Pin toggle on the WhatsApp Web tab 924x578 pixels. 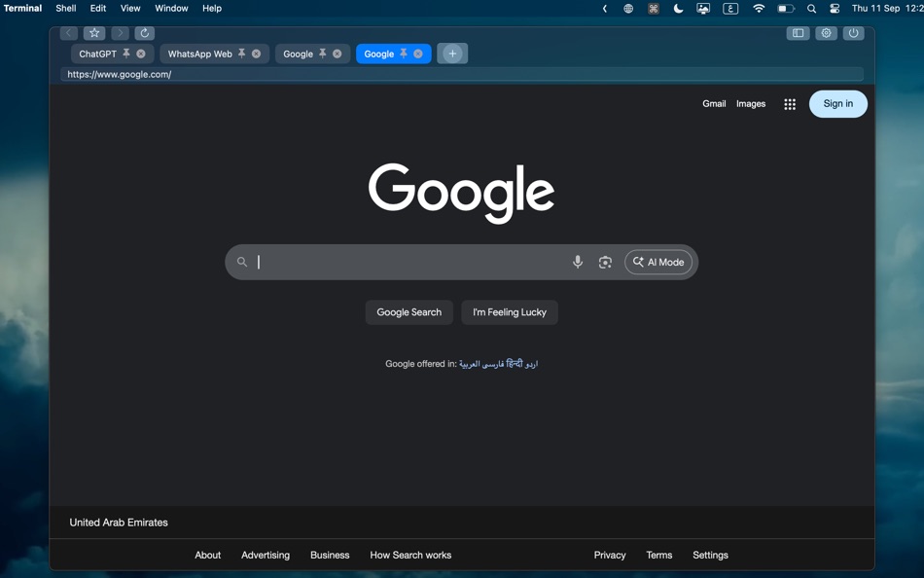point(241,54)
